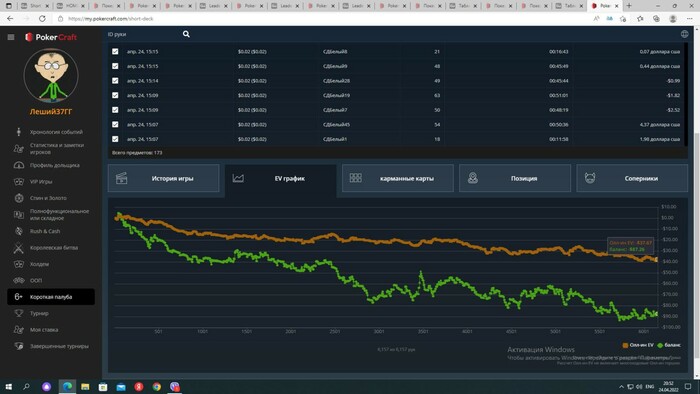Uncheck the СДБелый7 session checkbox
Image resolution: width=700 pixels, height=394 pixels.
pyautogui.click(x=115, y=110)
